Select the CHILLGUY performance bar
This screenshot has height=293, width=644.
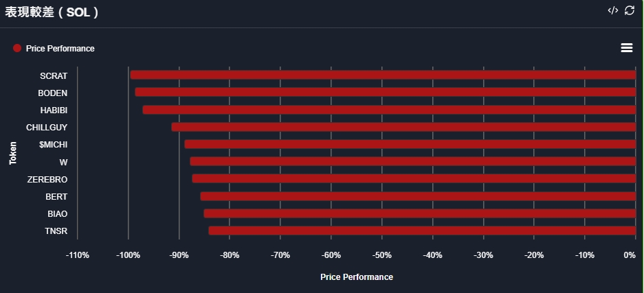403,127
